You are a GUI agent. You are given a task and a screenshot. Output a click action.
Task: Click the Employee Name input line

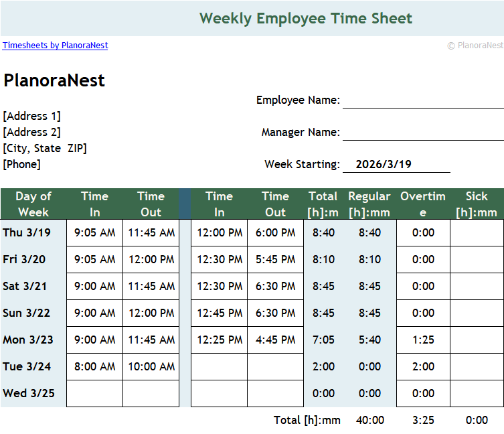click(423, 100)
